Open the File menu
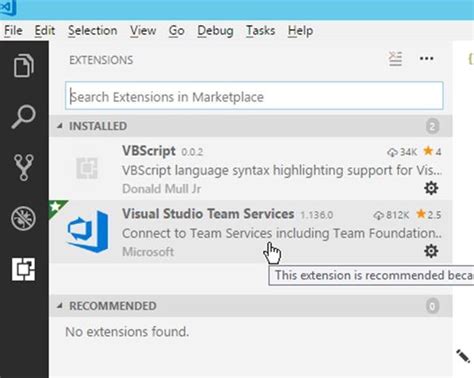Viewport: 474px width, 378px height. (13, 31)
